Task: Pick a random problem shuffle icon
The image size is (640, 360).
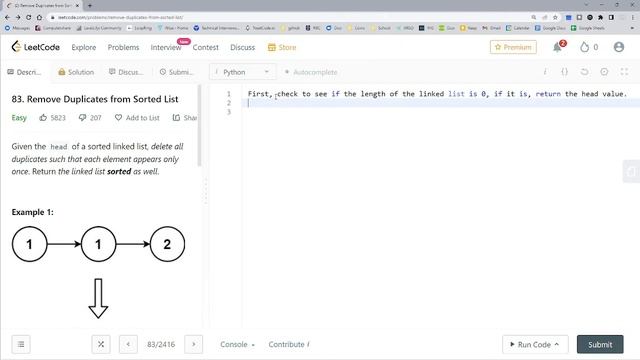Action: [x=101, y=344]
